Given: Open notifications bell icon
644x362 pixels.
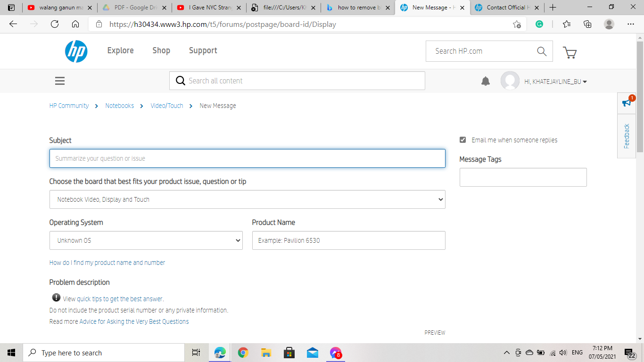Looking at the screenshot, I should coord(486,81).
